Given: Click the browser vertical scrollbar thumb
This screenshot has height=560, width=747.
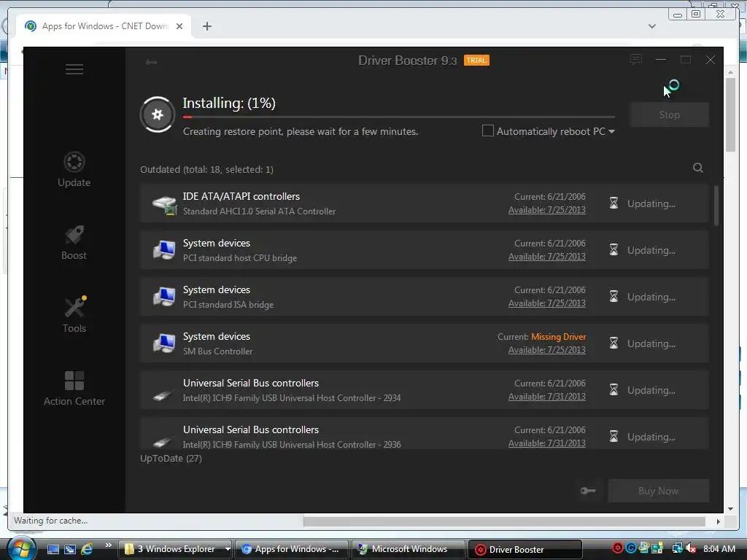Looking at the screenshot, I should (x=730, y=114).
